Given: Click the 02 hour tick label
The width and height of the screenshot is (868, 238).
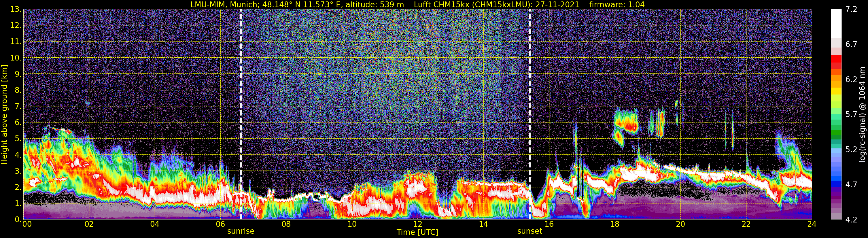Looking at the screenshot, I should pos(89,224).
